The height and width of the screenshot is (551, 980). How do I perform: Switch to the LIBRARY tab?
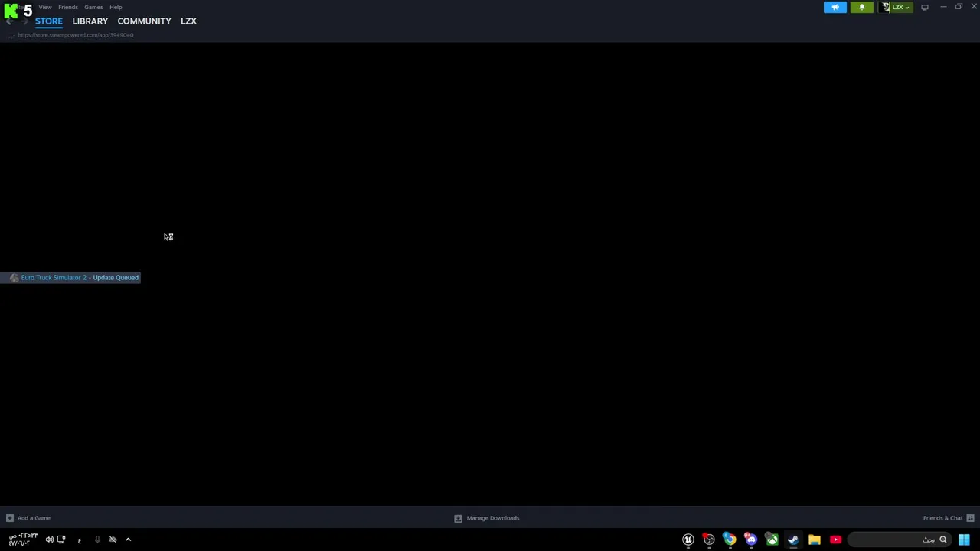point(90,21)
